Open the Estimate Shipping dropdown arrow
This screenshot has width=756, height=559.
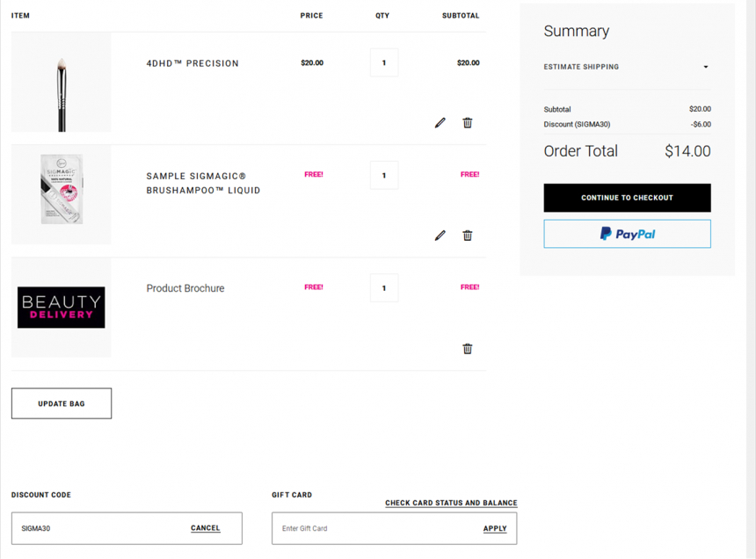click(706, 67)
